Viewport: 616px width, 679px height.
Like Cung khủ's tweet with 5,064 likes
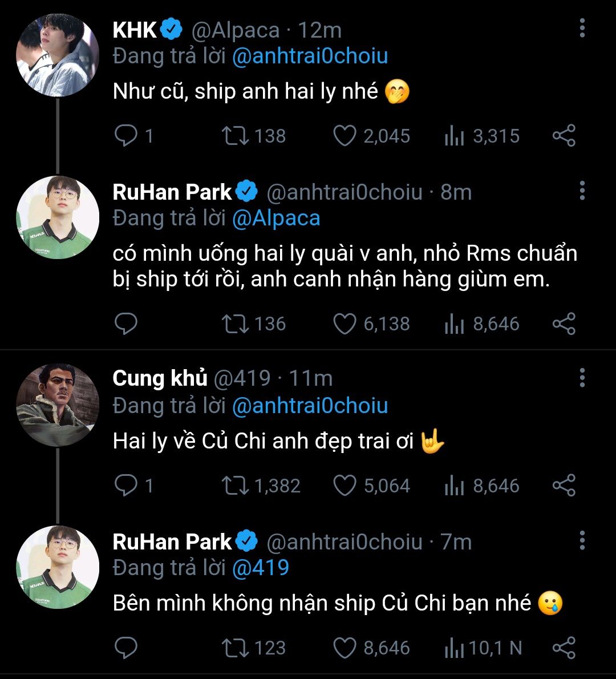tap(344, 486)
